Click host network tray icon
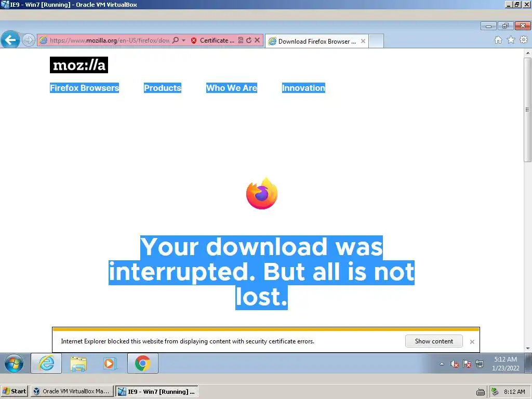The image size is (532, 399). [x=495, y=392]
